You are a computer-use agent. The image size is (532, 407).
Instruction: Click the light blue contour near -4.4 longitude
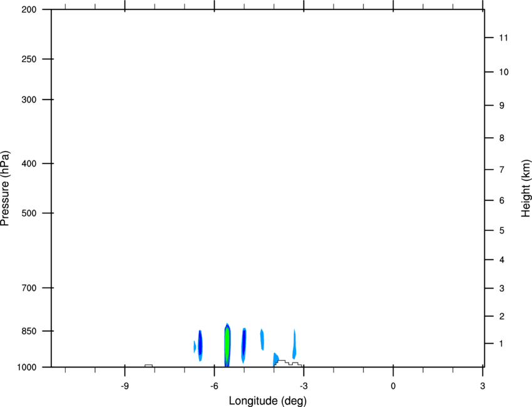pos(262,339)
